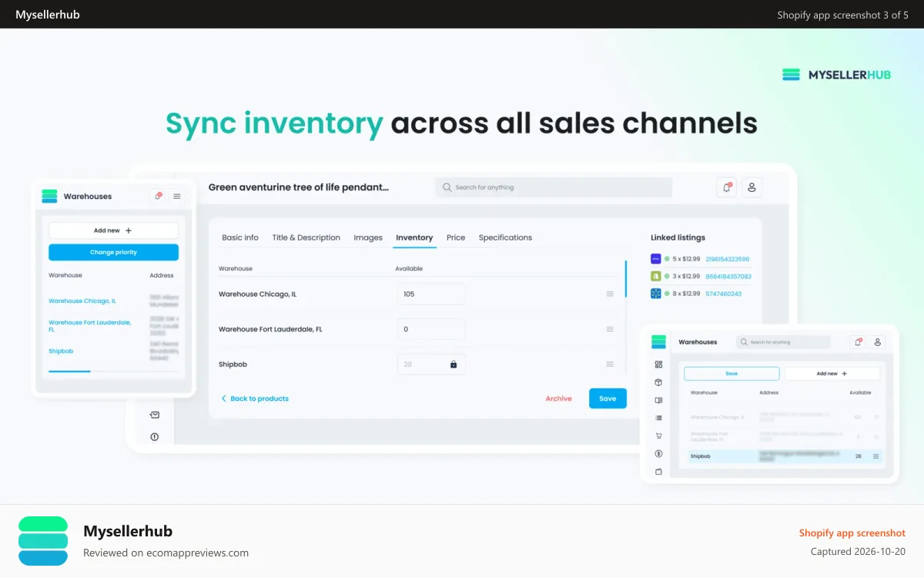Click locked Shipbob quantity field showing 28
This screenshot has width=924, height=578.
431,364
